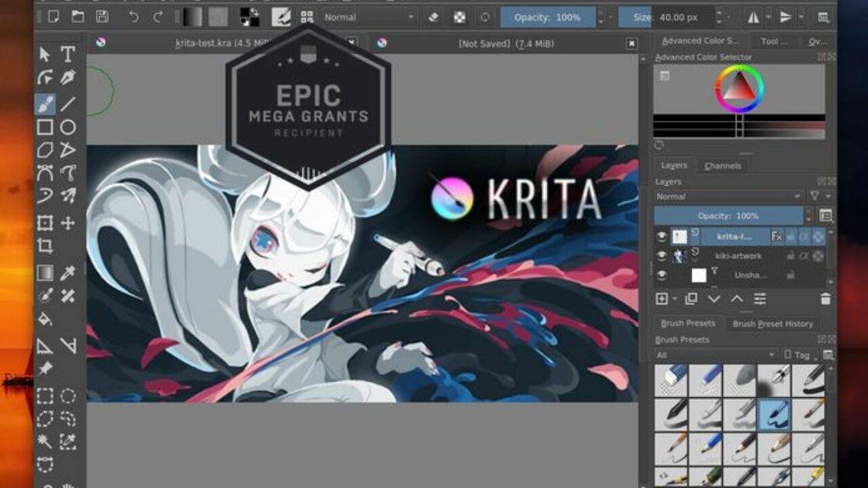Viewport: 868px width, 488px height.
Task: Select the Move tool
Action: [x=68, y=223]
